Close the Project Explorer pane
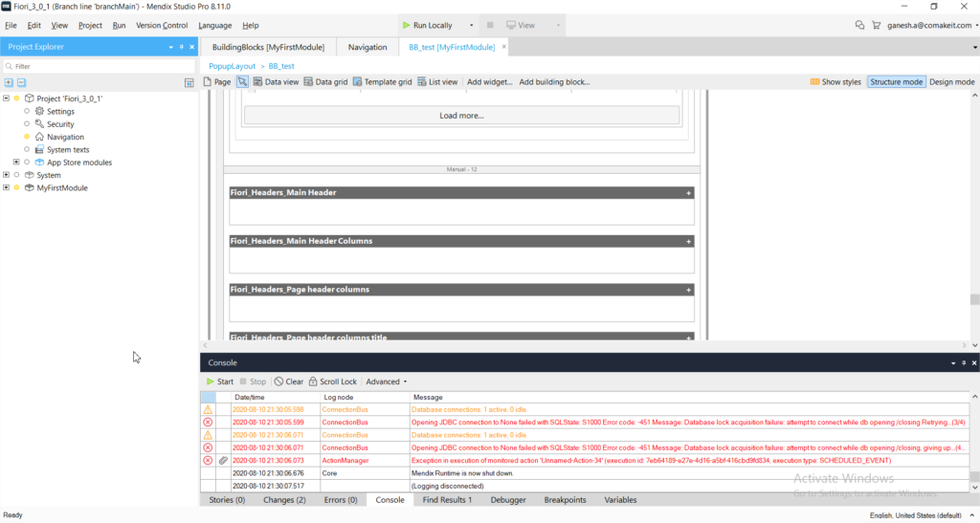The height and width of the screenshot is (523, 980). pyautogui.click(x=191, y=47)
